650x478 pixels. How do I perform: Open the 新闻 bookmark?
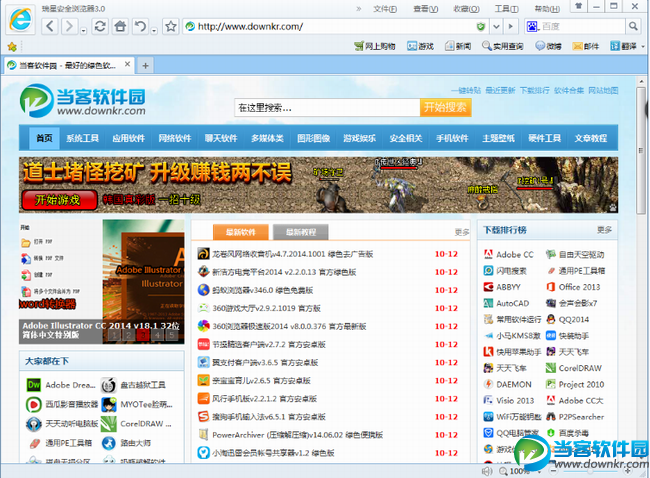coord(458,46)
